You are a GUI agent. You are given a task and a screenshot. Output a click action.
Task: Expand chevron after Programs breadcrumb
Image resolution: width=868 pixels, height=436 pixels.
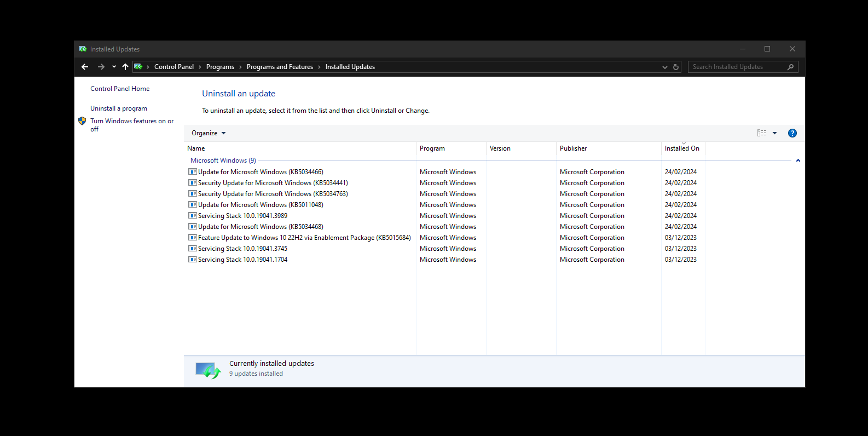240,67
